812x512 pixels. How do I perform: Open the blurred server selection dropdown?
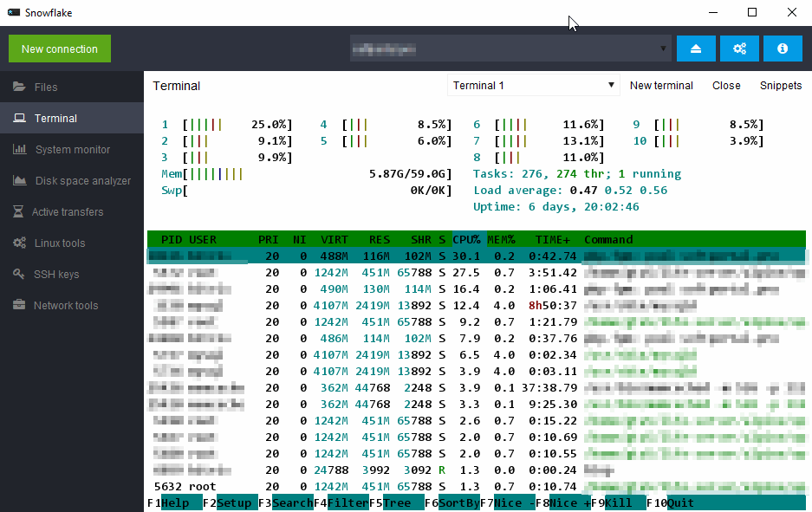[510, 49]
